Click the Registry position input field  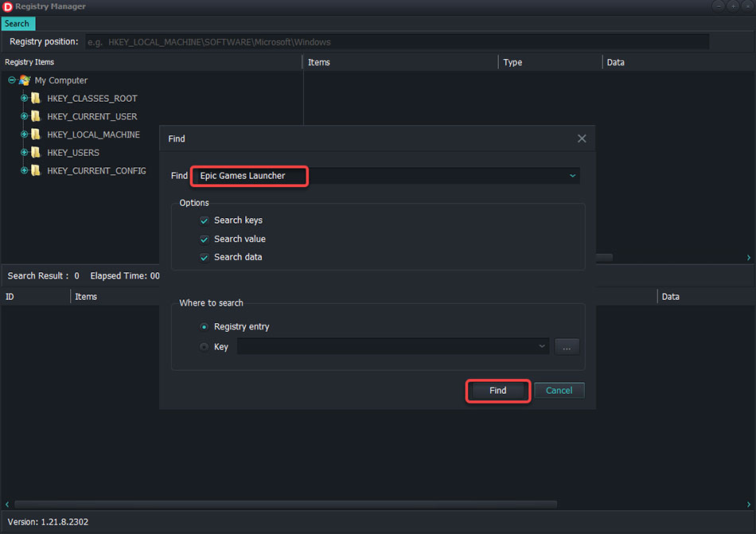pyautogui.click(x=397, y=42)
